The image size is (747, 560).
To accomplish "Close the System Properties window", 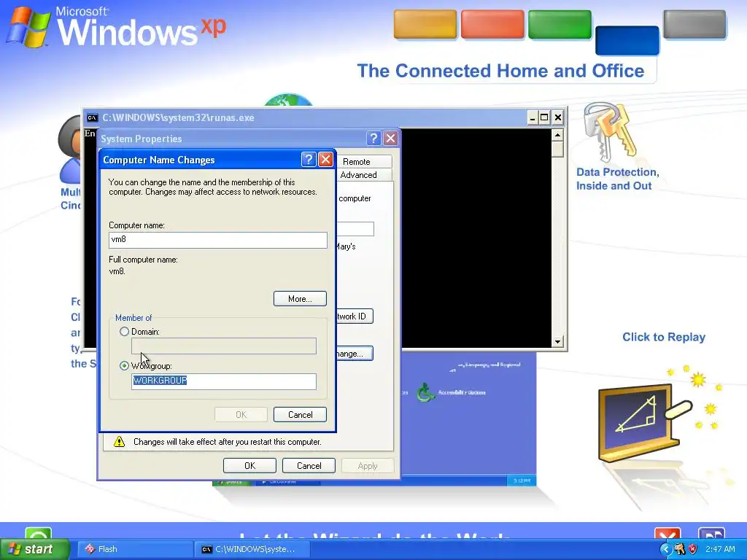I will (390, 138).
